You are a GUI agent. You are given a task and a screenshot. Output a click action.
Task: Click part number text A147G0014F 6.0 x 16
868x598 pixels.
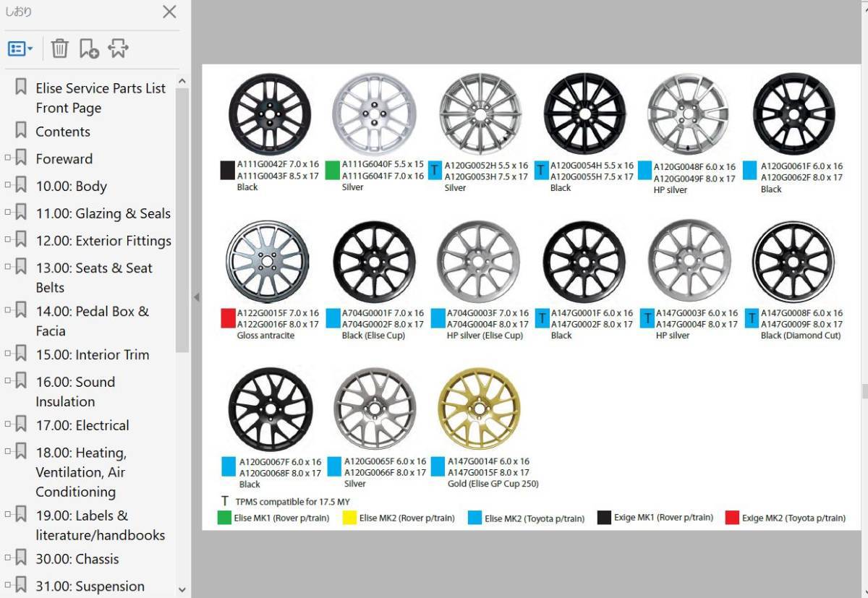(488, 461)
